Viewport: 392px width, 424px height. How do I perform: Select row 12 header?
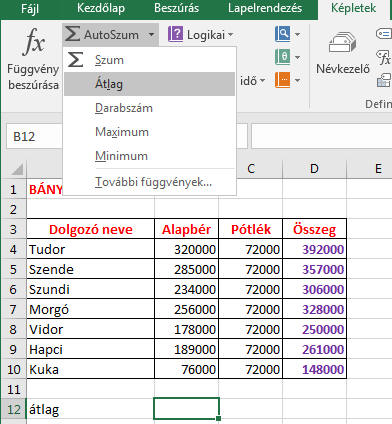pyautogui.click(x=13, y=409)
